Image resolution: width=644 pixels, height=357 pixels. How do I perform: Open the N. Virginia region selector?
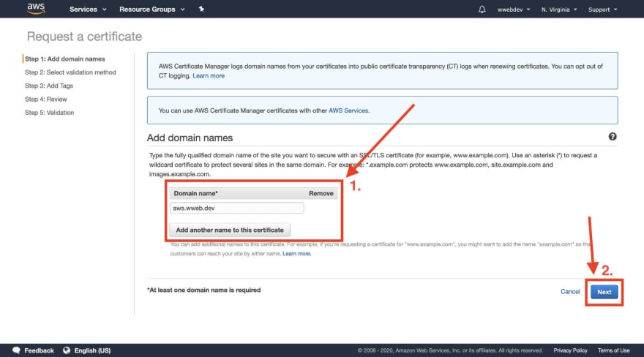[x=559, y=10]
